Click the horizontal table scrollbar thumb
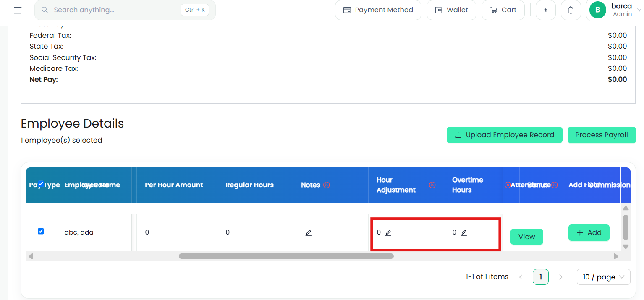Viewport: 644px width, 300px height. (286, 256)
